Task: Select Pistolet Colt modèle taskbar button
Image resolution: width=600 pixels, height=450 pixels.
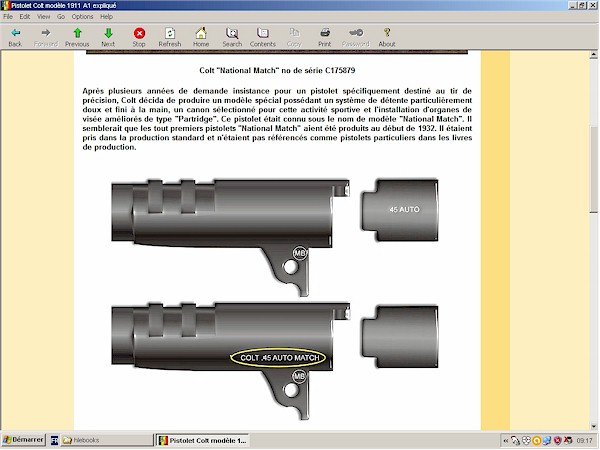Action: [x=202, y=440]
